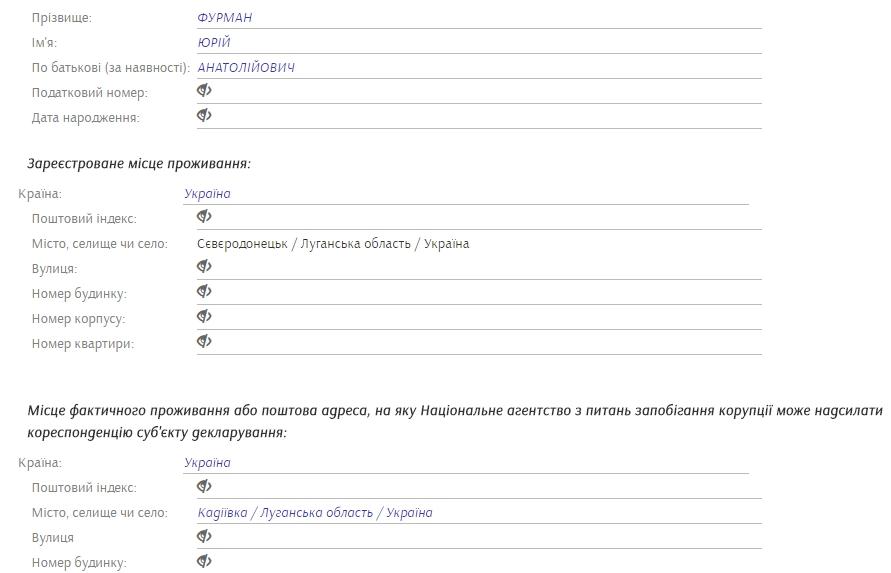Click the Зареєстроване місце проживання heading

[x=138, y=164]
